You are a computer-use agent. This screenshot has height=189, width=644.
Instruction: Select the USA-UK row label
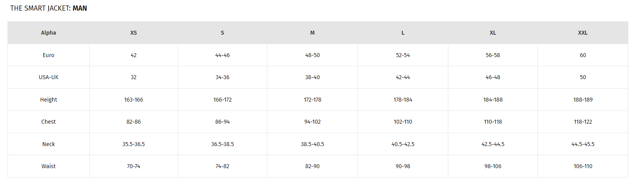pos(48,77)
